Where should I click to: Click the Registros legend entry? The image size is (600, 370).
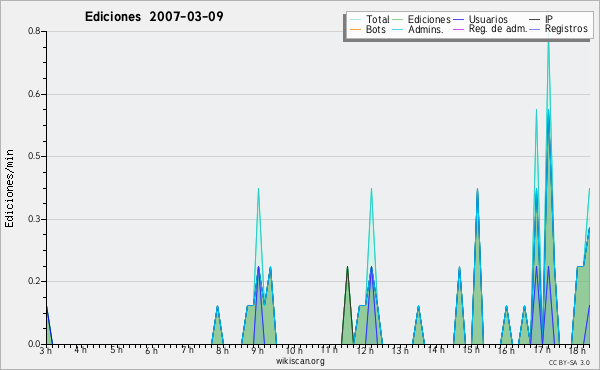558,29
